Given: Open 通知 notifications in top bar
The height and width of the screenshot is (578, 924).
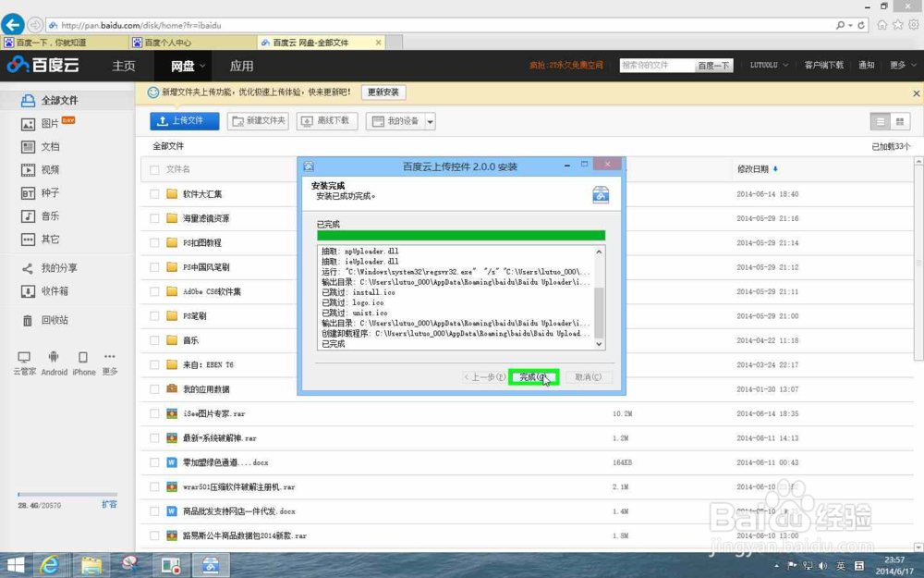Looking at the screenshot, I should (x=867, y=65).
